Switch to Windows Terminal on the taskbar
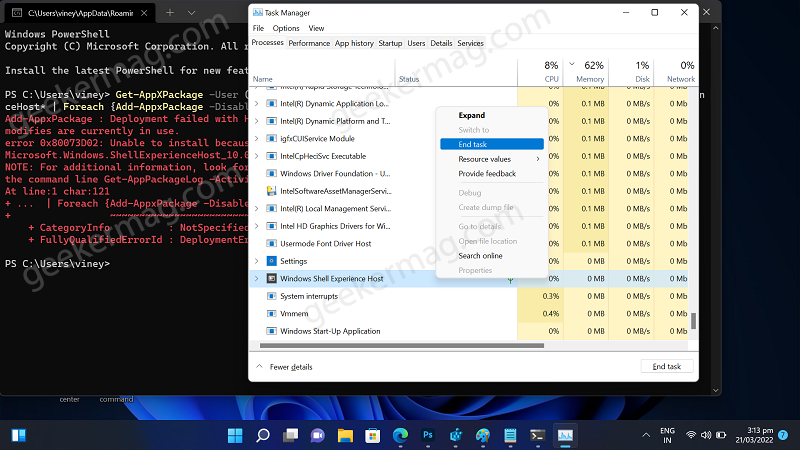The width and height of the screenshot is (800, 450). 538,435
